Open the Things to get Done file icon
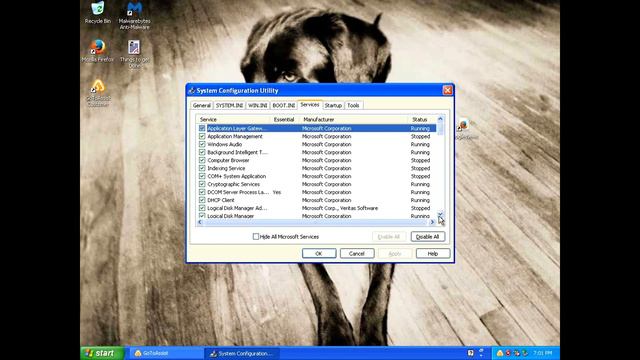The width and height of the screenshot is (640, 360). [134, 53]
